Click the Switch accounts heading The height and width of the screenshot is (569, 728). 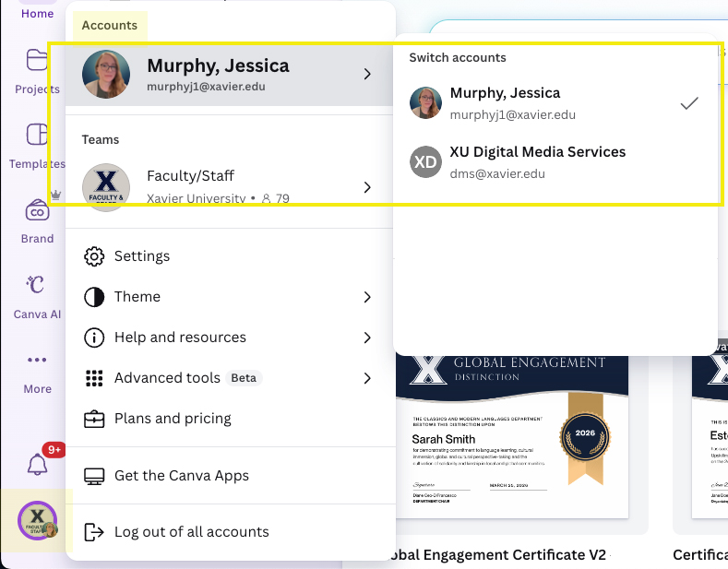coord(458,57)
